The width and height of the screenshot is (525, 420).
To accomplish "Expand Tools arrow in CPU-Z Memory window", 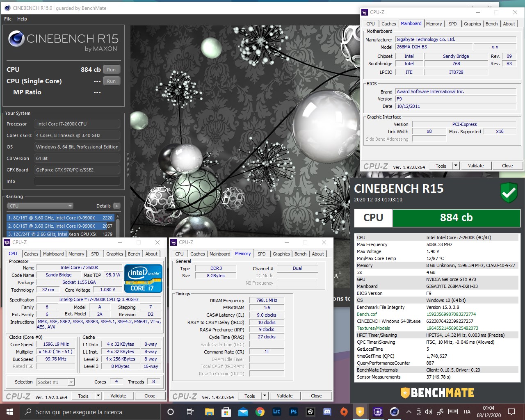I will [x=264, y=396].
